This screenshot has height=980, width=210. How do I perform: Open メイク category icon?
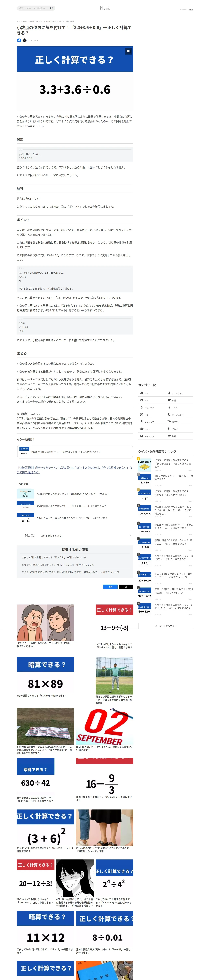pyautogui.click(x=142, y=414)
